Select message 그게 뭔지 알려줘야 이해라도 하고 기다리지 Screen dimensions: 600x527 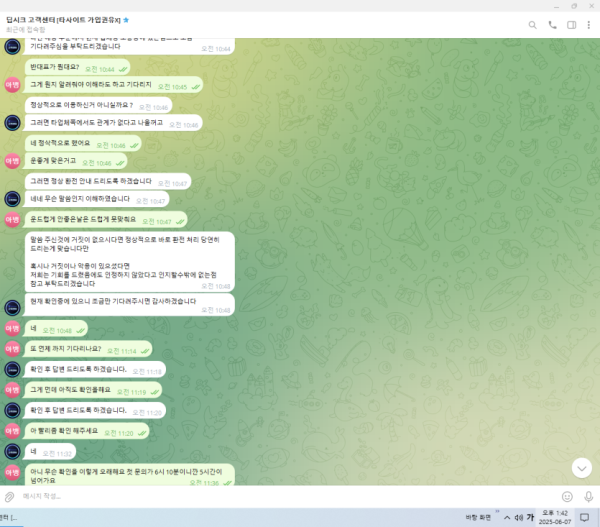[x=114, y=85]
